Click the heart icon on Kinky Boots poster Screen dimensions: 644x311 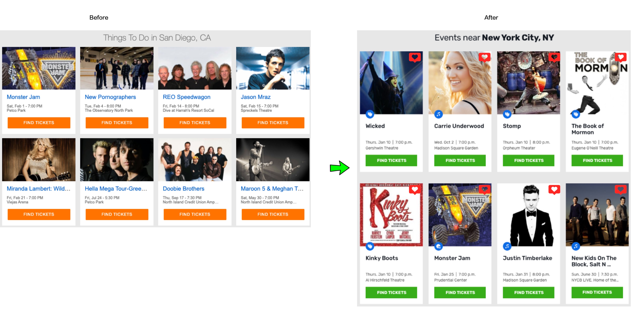click(414, 190)
